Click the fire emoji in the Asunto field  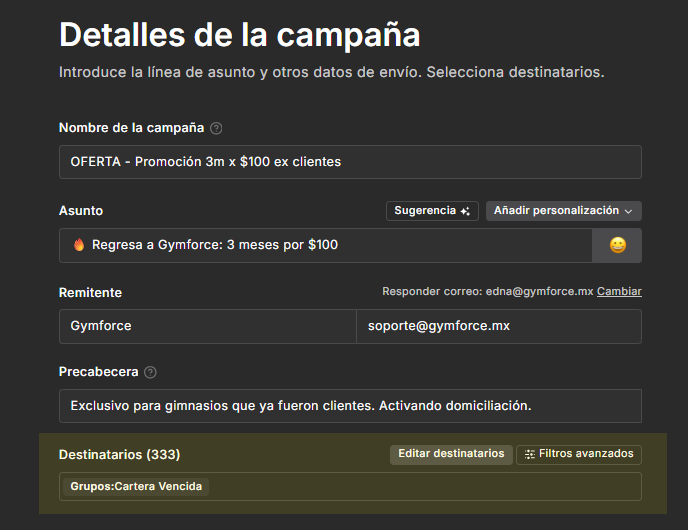coord(79,245)
